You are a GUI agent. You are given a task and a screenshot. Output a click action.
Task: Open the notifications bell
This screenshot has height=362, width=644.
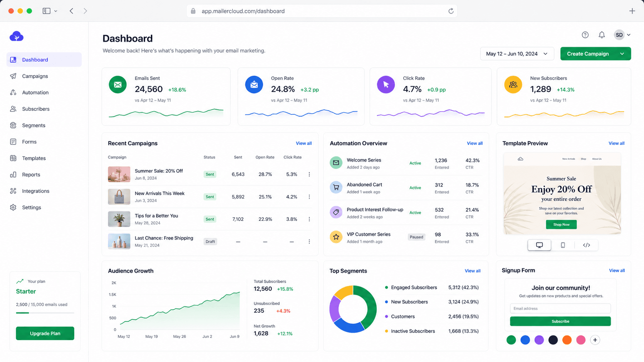pos(602,35)
